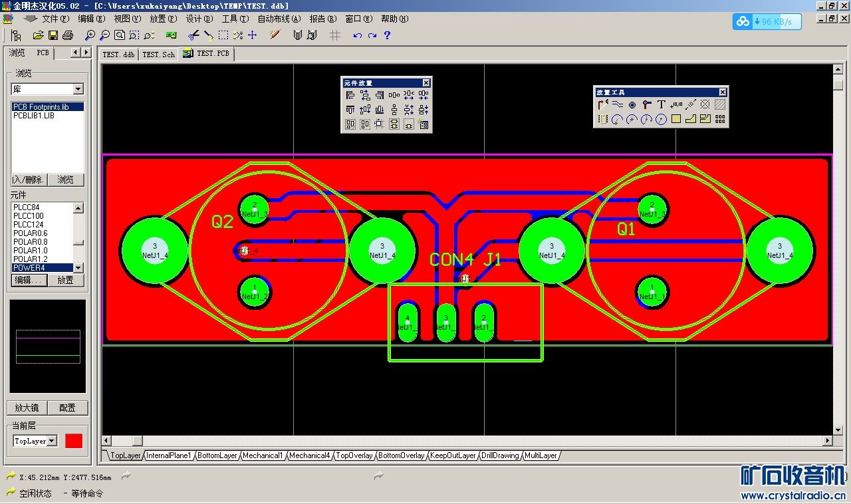Open the 文件(F) menu
The image size is (851, 504).
(x=55, y=19)
